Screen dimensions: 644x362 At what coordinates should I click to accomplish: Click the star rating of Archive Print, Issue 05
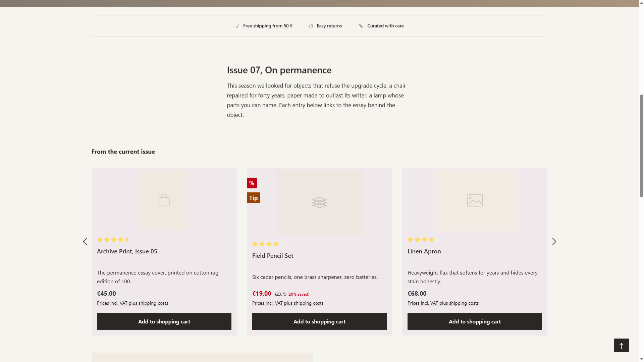click(x=113, y=239)
